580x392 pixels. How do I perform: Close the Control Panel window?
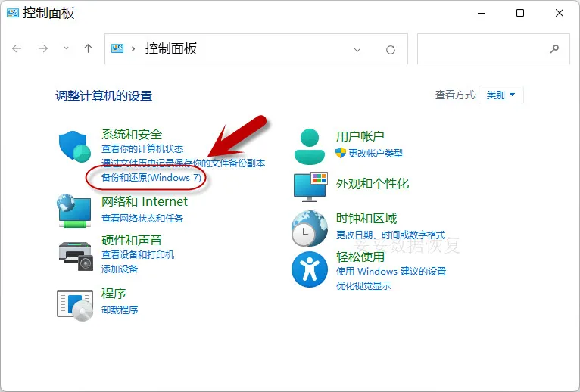pyautogui.click(x=560, y=13)
